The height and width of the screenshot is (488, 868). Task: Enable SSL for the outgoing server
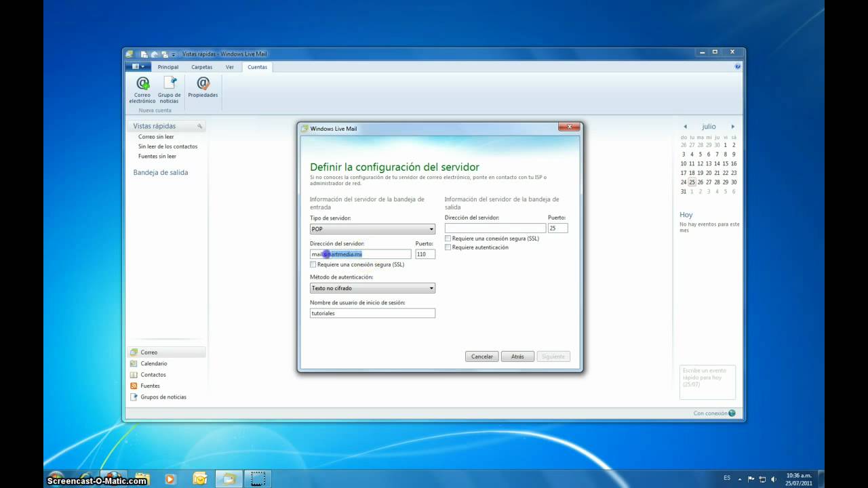click(448, 239)
